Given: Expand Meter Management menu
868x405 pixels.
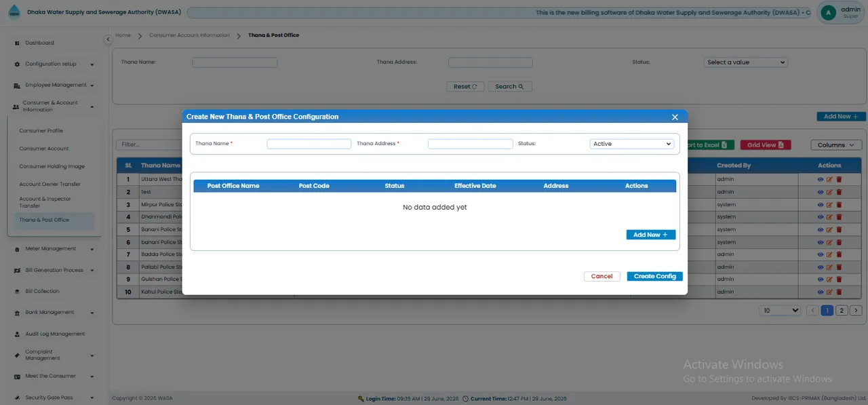Looking at the screenshot, I should point(54,248).
